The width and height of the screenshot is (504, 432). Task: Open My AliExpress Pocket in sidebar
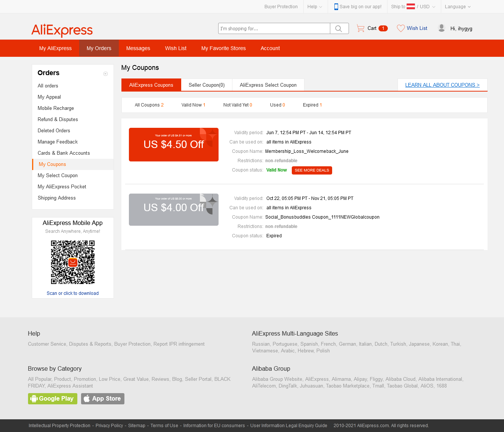point(62,186)
